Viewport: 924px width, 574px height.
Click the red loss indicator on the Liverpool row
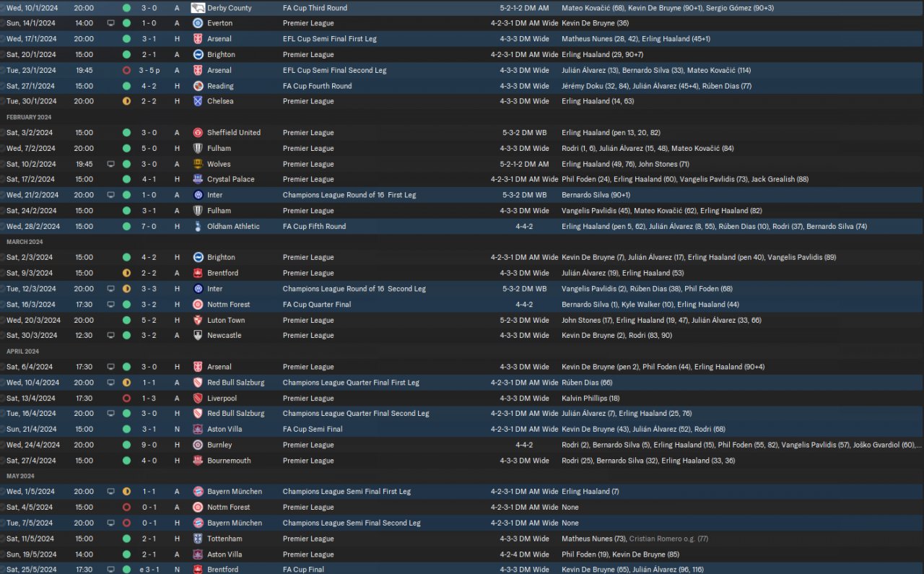127,398
